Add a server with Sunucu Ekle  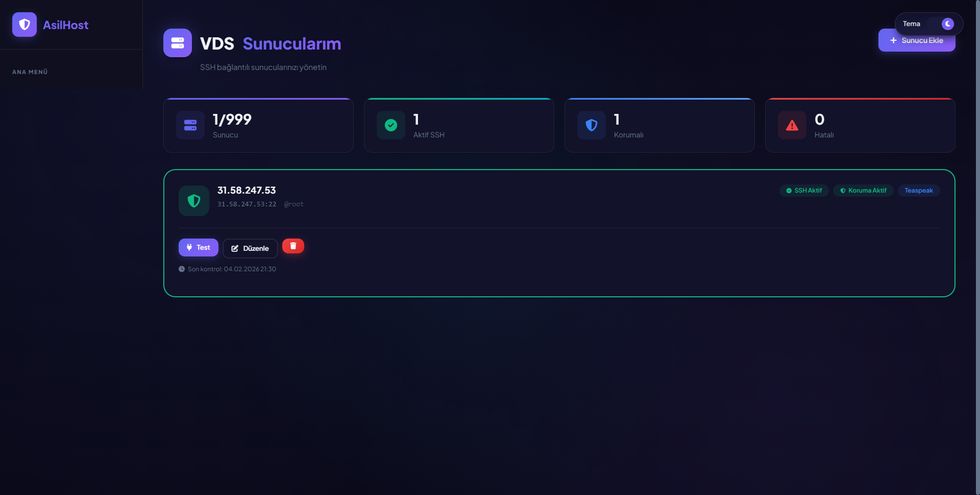pyautogui.click(x=917, y=40)
